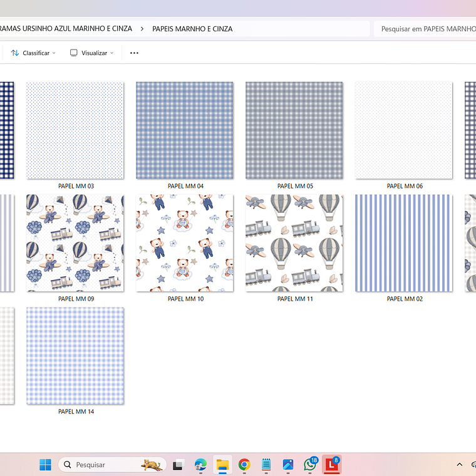Viewport: 476px width, 476px height.
Task: Click the File Explorer taskbar icon
Action: click(222, 465)
